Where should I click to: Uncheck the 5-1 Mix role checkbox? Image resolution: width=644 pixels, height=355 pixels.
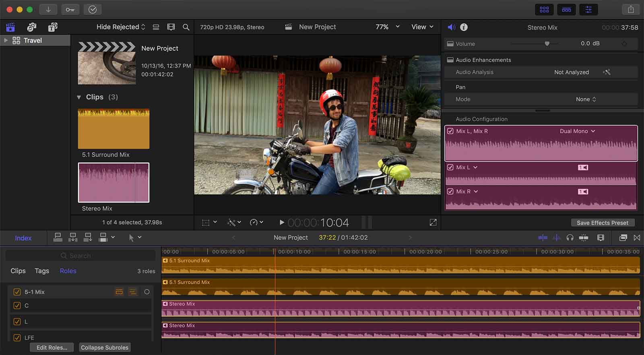[17, 292]
